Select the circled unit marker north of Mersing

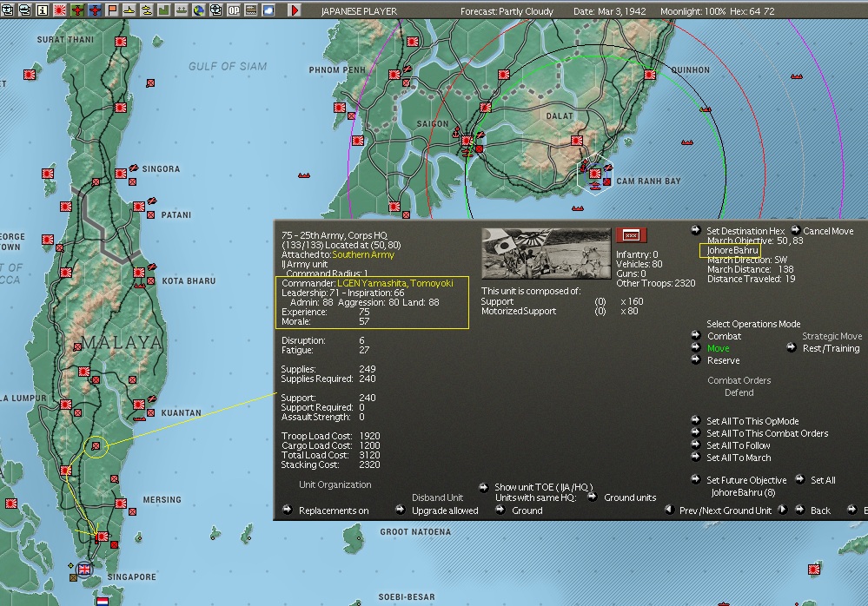(96, 445)
